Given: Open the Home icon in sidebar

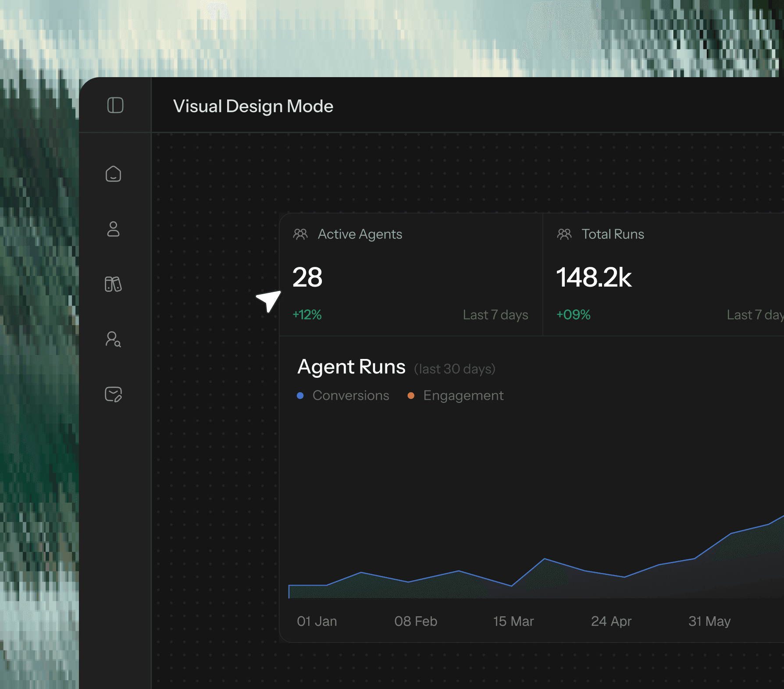Looking at the screenshot, I should click(113, 174).
